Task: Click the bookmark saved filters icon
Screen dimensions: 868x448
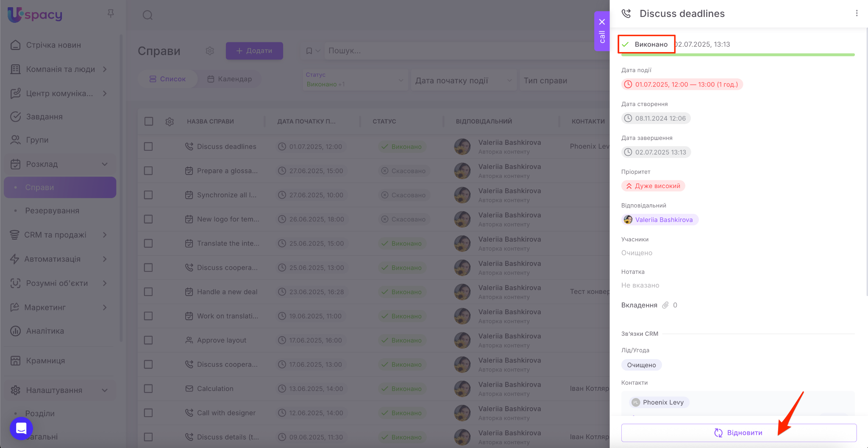Action: [309, 51]
